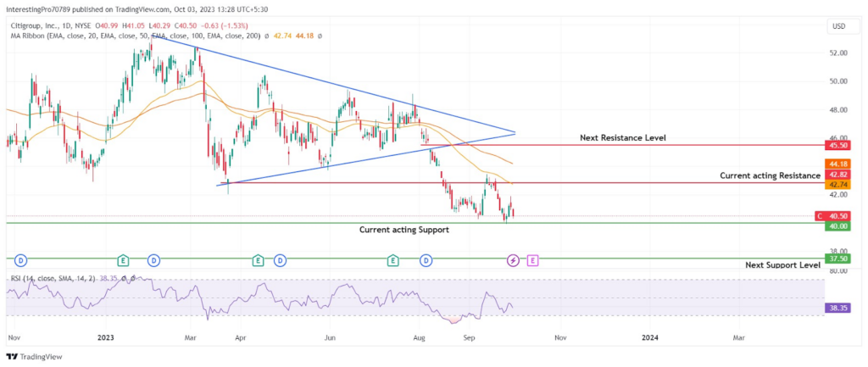Click the Jun time axis label

click(330, 336)
